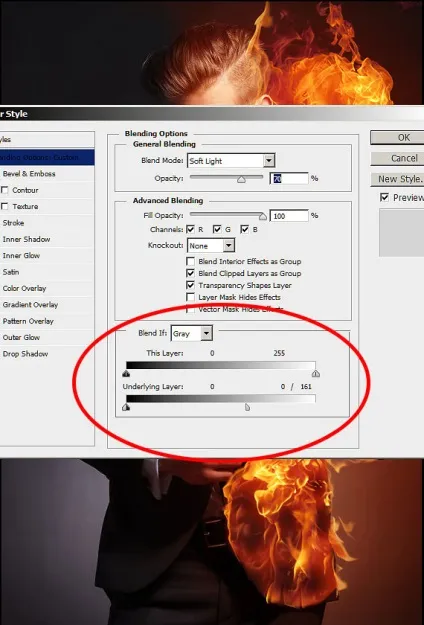The image size is (424, 625).
Task: Click the Fill Opacity percentage field
Action: [x=289, y=216]
